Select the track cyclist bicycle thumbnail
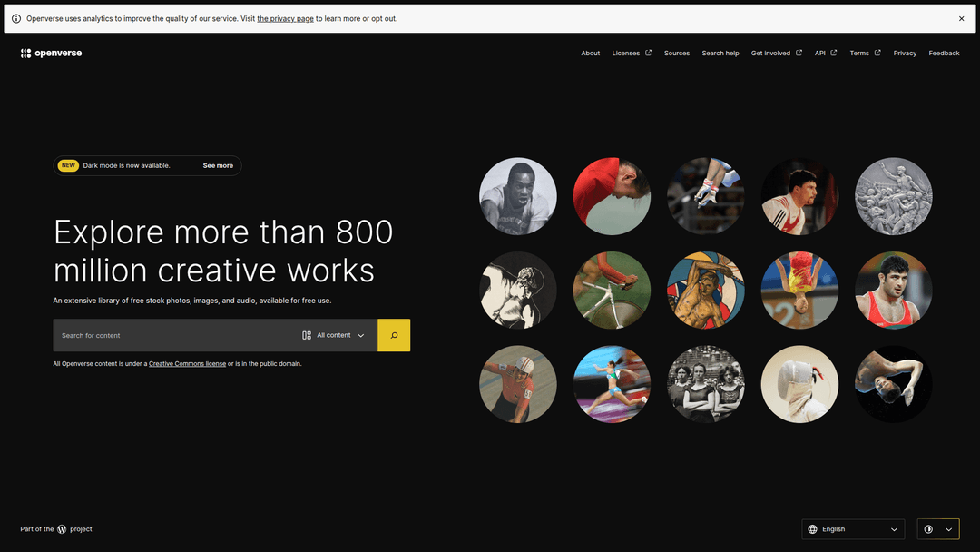The width and height of the screenshot is (980, 552). (x=612, y=291)
